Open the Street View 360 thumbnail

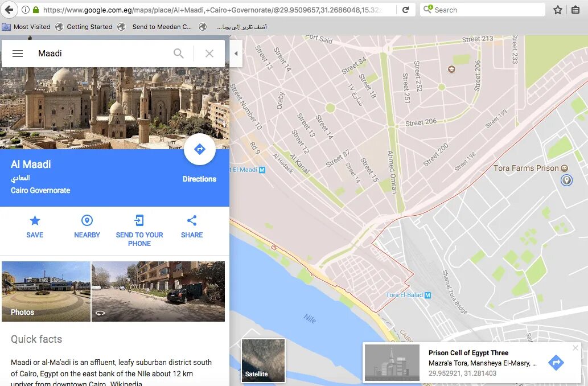click(x=158, y=291)
